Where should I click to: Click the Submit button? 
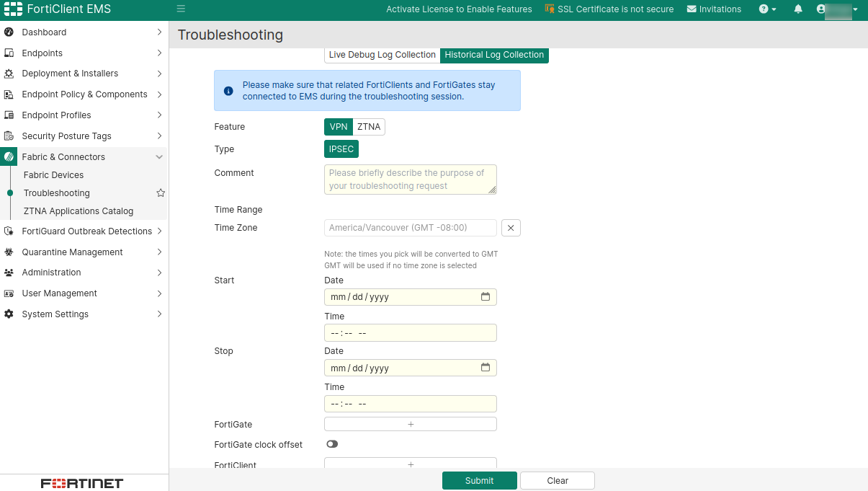pos(480,481)
